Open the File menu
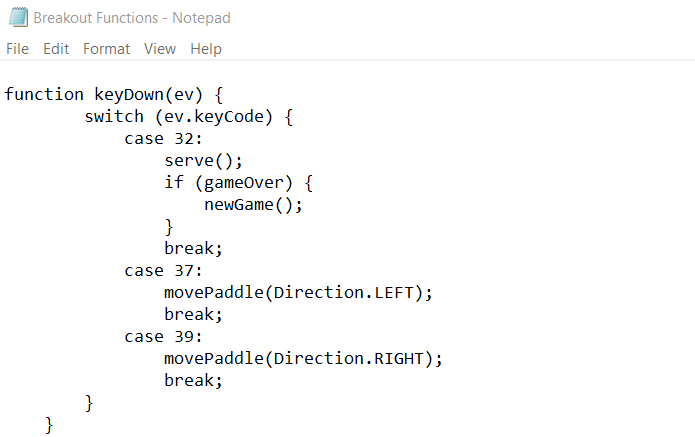Viewport: 695px width, 437px height. [17, 49]
